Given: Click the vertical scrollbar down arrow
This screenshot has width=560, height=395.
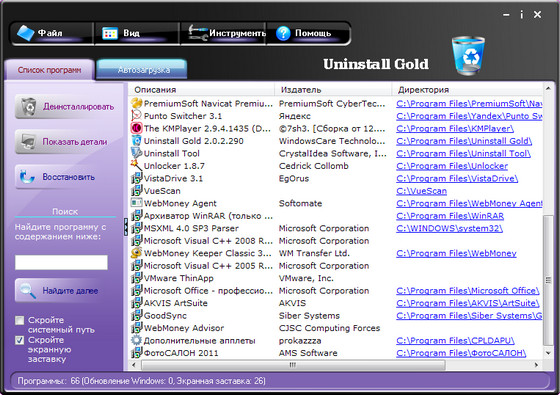Looking at the screenshot, I should click(548, 352).
